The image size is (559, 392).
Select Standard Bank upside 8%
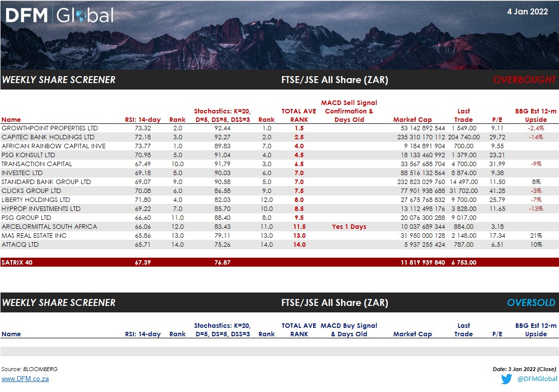(x=536, y=182)
